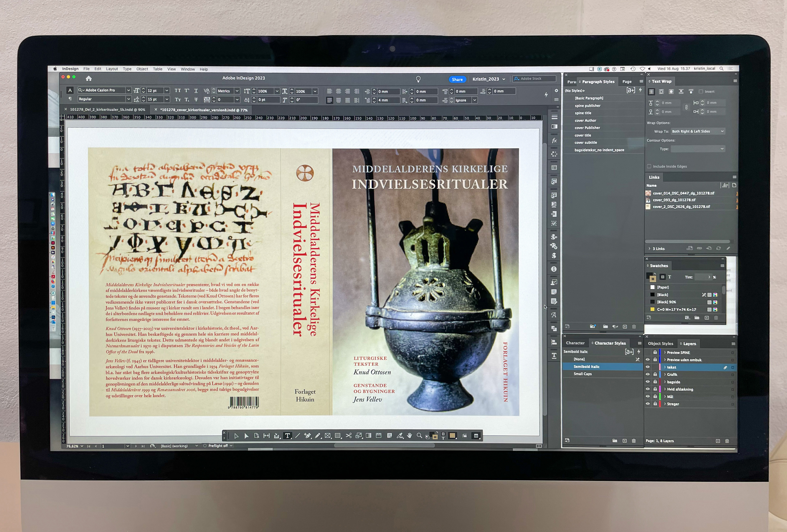Switch to 101278_Del_2_kirkeritualer_5k.indd document tab
The width and height of the screenshot is (787, 532).
click(108, 110)
